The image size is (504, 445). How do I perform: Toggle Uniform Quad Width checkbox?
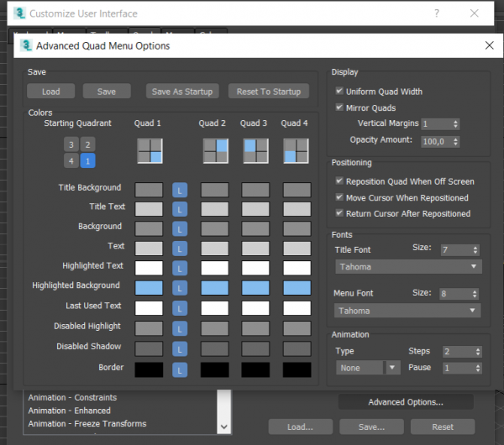pyautogui.click(x=339, y=91)
